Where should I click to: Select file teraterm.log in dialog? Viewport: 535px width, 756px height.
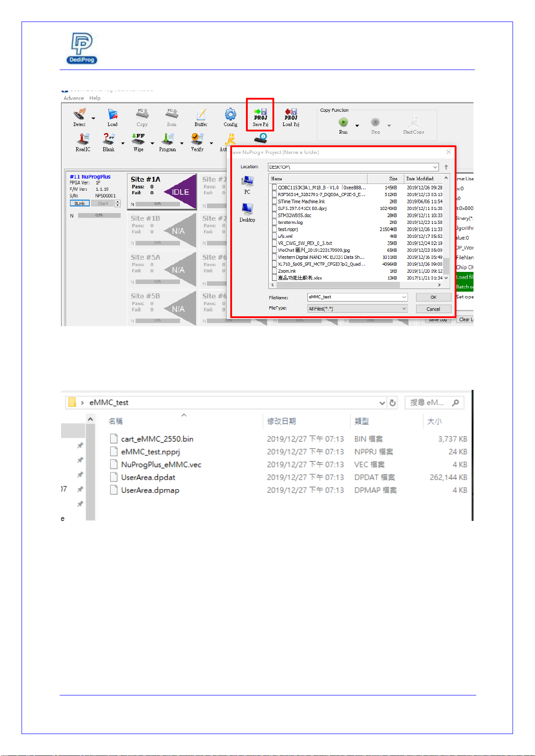(290, 223)
